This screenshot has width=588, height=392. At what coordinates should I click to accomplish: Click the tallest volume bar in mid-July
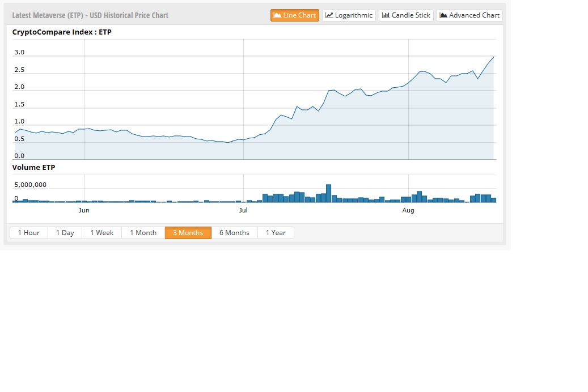coord(328,193)
